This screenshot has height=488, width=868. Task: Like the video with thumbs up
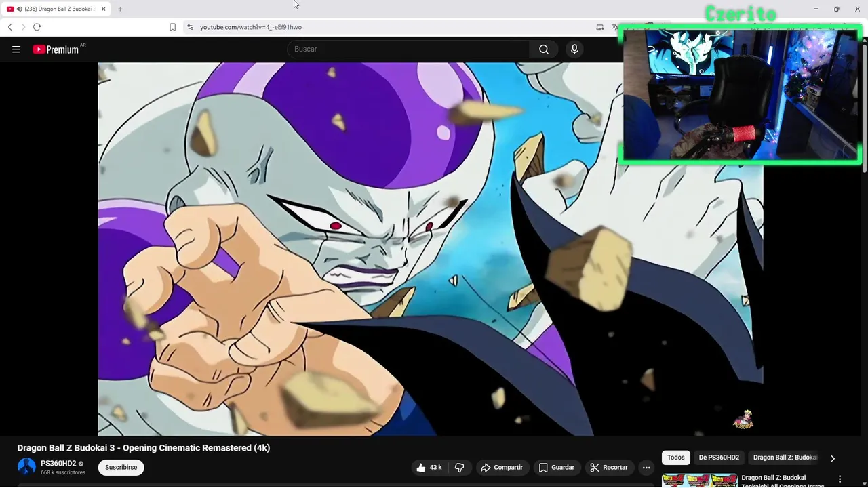pyautogui.click(x=429, y=468)
